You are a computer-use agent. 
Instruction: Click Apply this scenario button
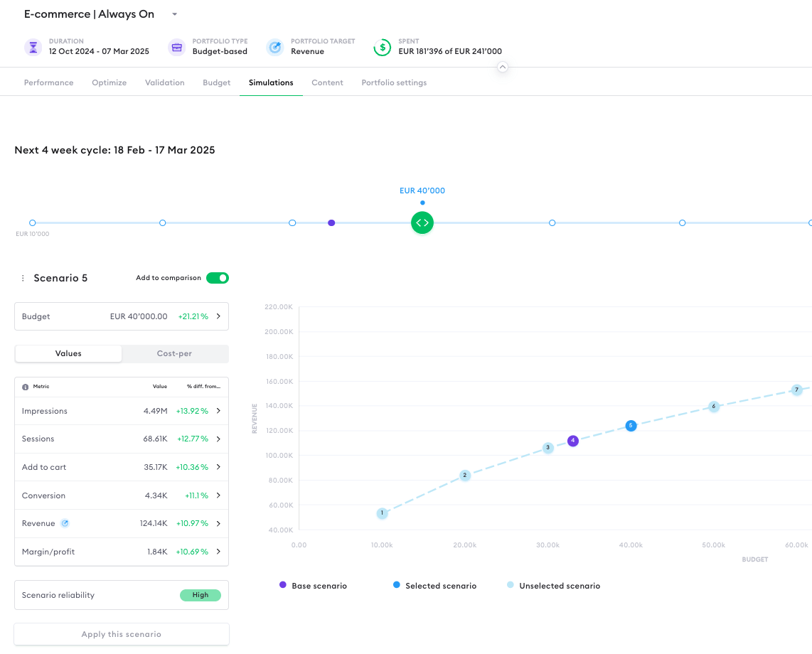(x=122, y=634)
